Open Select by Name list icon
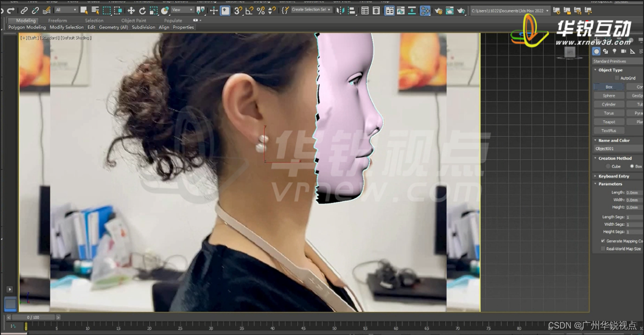 click(95, 10)
